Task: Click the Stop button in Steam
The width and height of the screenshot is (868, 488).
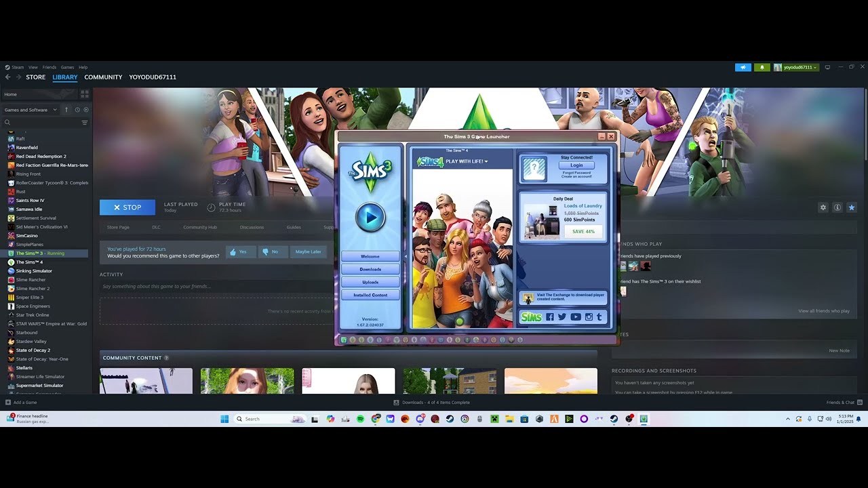Action: click(x=127, y=207)
